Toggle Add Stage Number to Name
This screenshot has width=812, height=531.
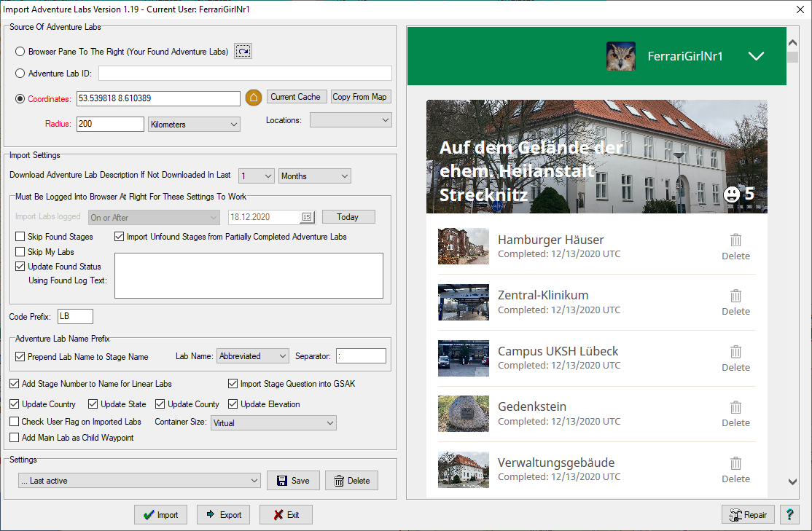(15, 383)
